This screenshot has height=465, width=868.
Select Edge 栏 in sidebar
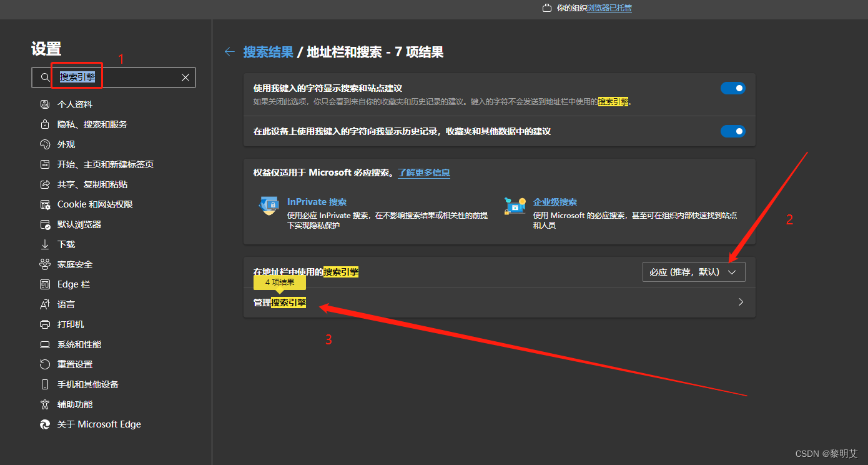74,284
